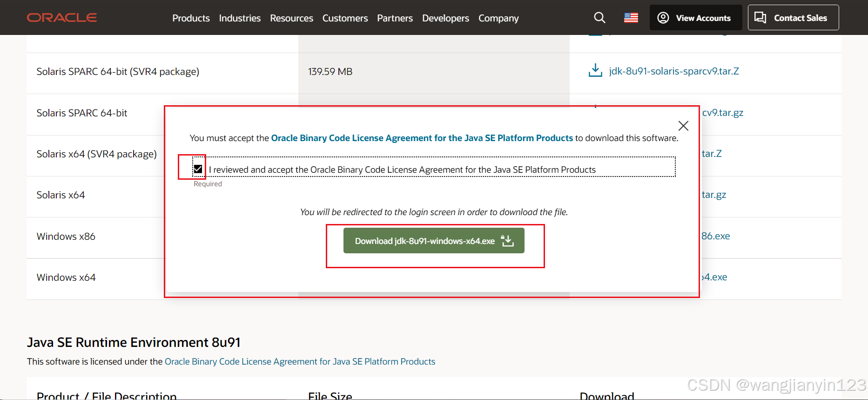
Task: Click the View Accounts button
Action: (x=696, y=18)
